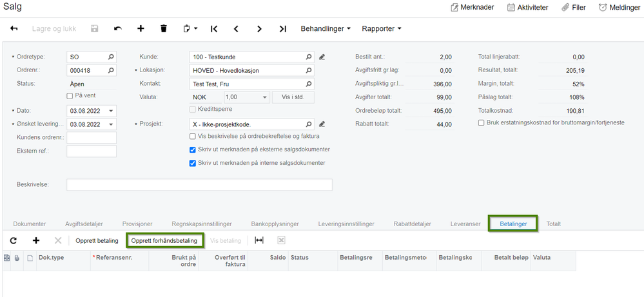Click the Vis betaling button
The height and width of the screenshot is (297, 644).
pyautogui.click(x=226, y=241)
